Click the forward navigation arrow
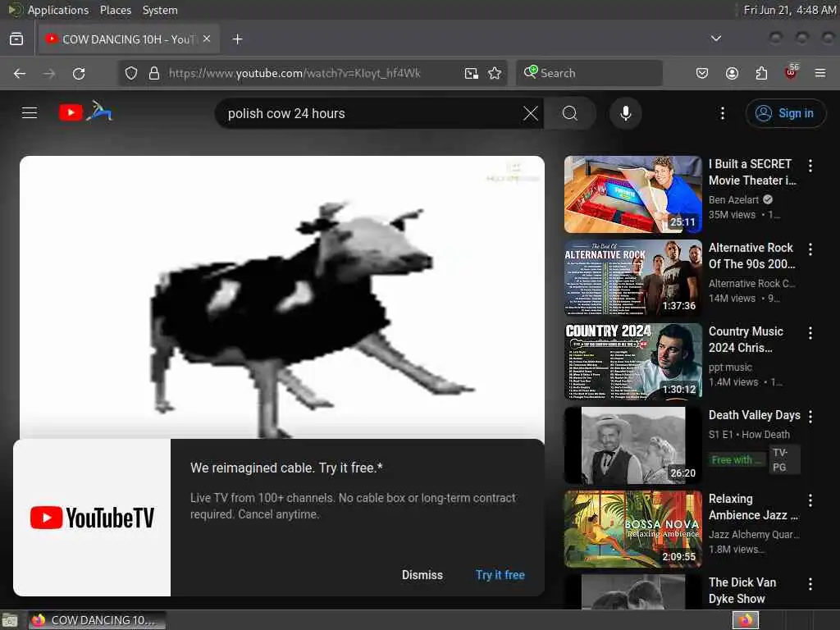This screenshot has height=630, width=840. point(49,73)
